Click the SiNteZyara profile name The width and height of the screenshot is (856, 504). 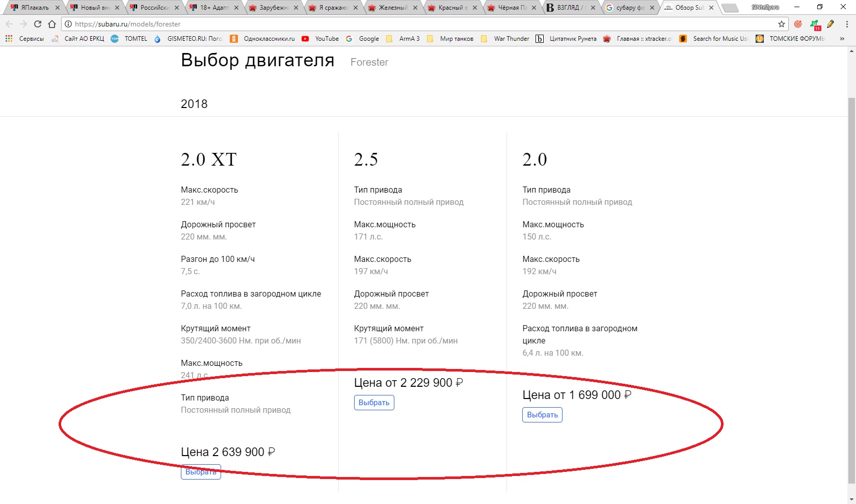[765, 8]
